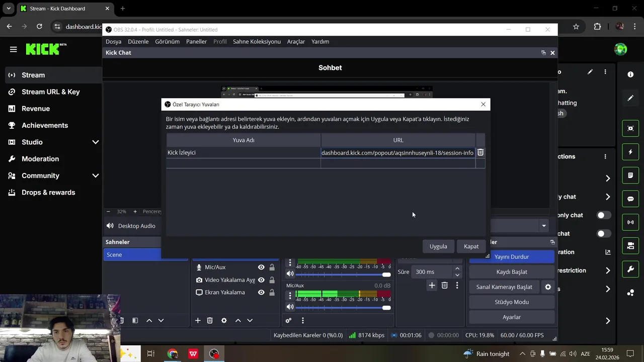Mute the Mic/Aux mixer channel
The width and height of the screenshot is (644, 362).
pos(290,307)
